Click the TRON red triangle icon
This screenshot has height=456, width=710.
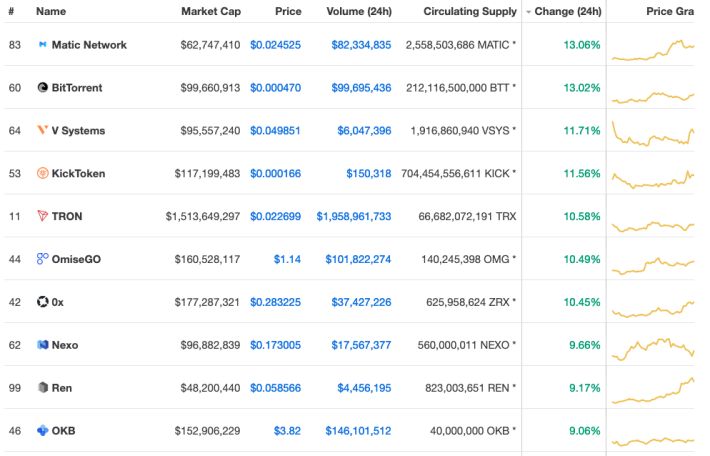[43, 216]
